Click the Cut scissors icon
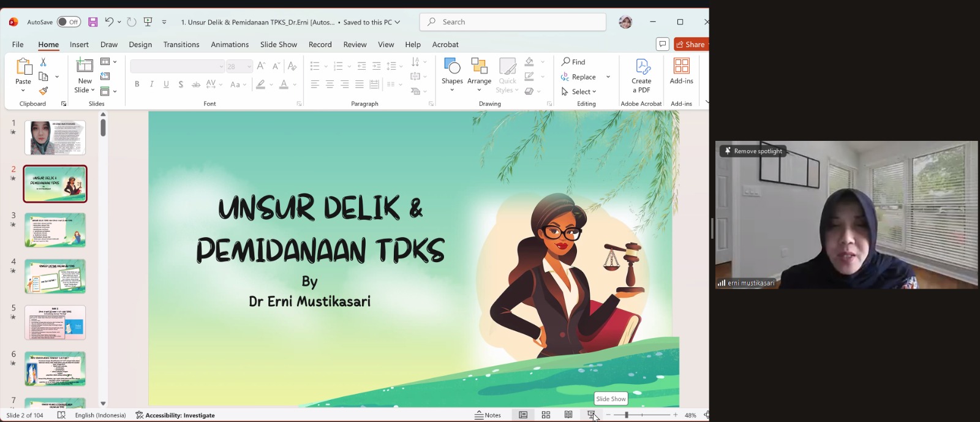The height and width of the screenshot is (422, 980). (43, 62)
